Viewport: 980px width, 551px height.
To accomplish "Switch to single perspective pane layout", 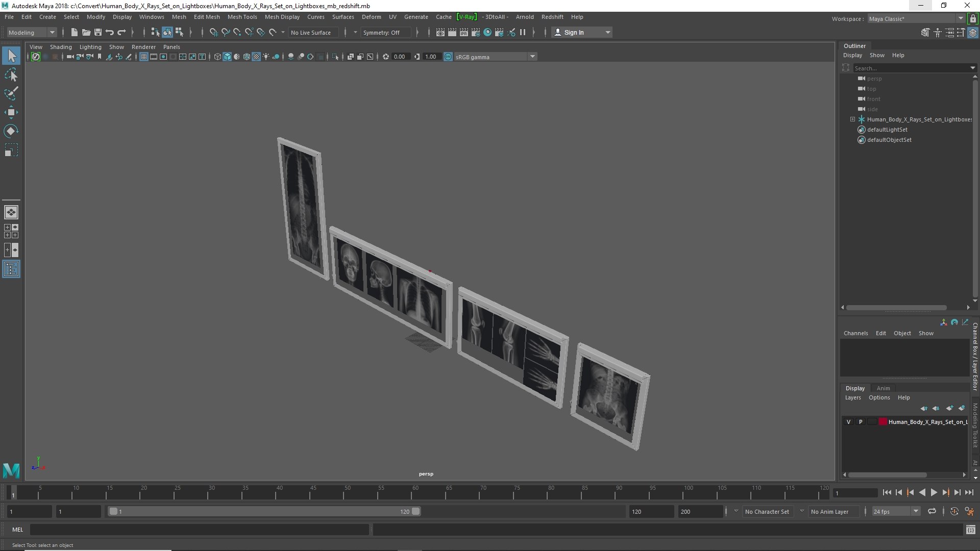I will coord(11,212).
